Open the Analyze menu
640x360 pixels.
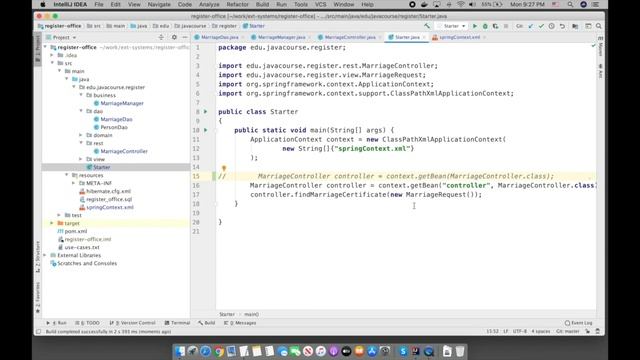[209, 4]
